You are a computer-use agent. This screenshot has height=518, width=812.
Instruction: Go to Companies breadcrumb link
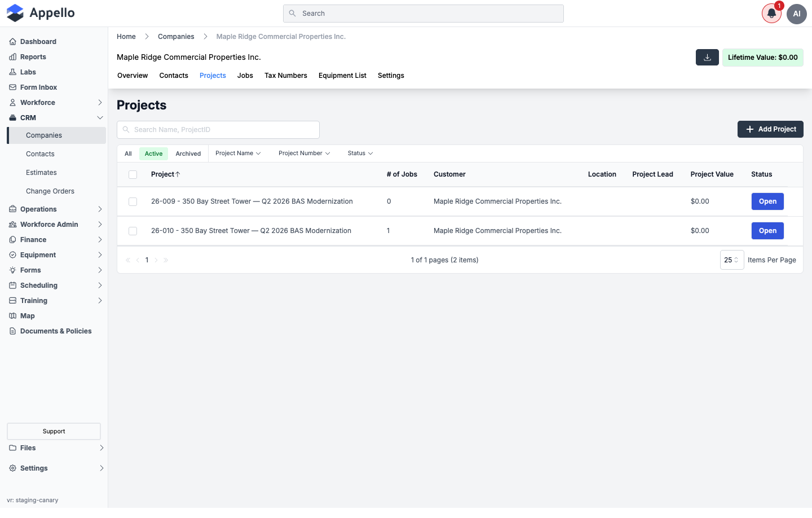176,37
